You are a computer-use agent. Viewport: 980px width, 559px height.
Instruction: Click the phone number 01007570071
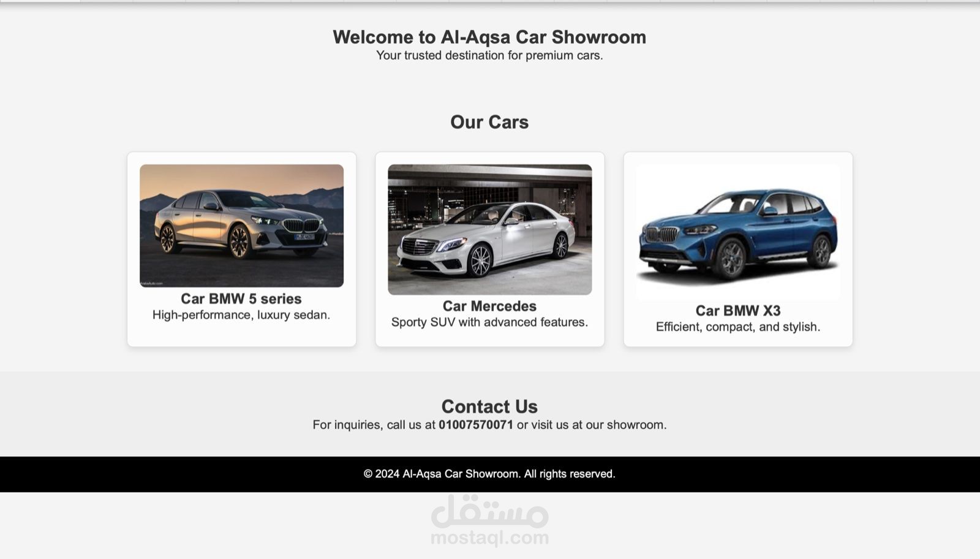click(x=476, y=425)
